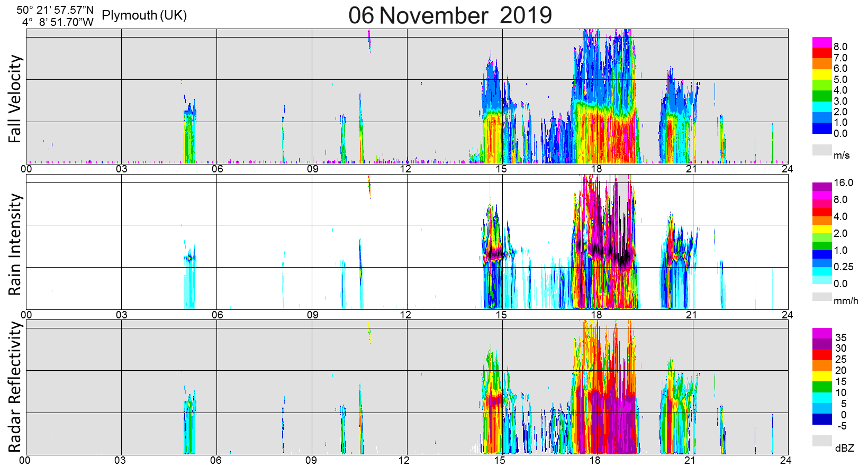Pick the yellow swatch in Fall Velocity legend
This screenshot has height=476, width=868.
[x=822, y=75]
